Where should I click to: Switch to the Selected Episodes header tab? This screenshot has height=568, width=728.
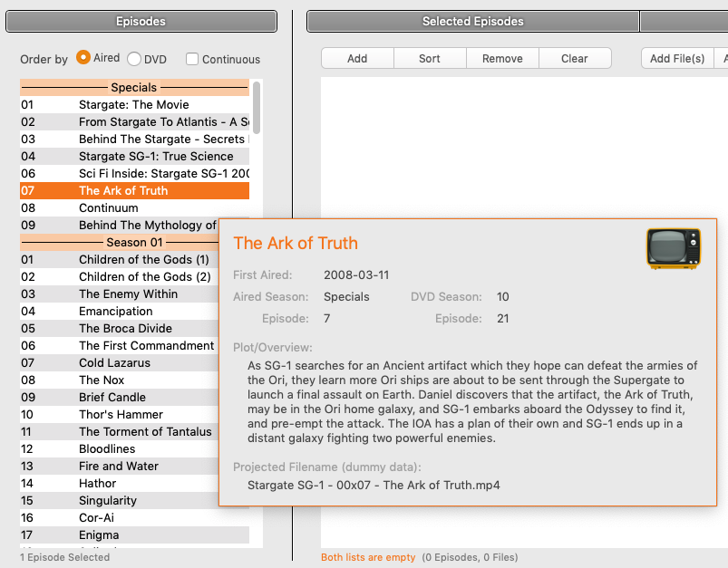pos(472,22)
